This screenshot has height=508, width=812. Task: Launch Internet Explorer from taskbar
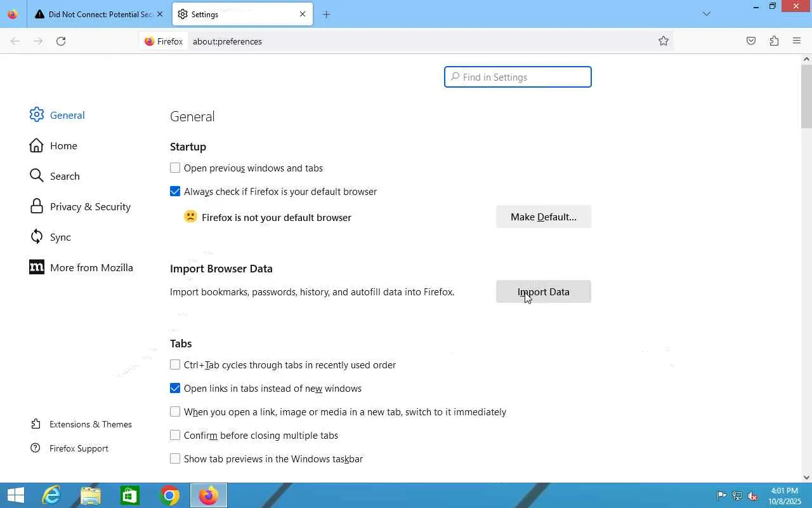click(x=51, y=495)
